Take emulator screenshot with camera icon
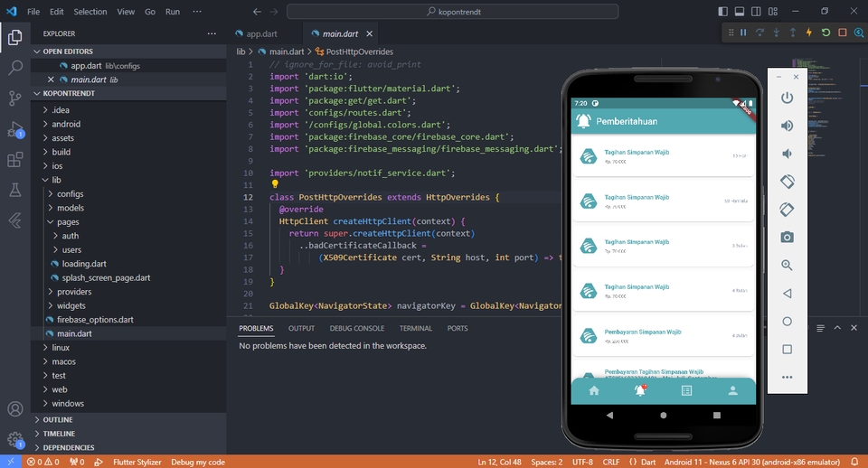The image size is (868, 468). click(x=787, y=238)
